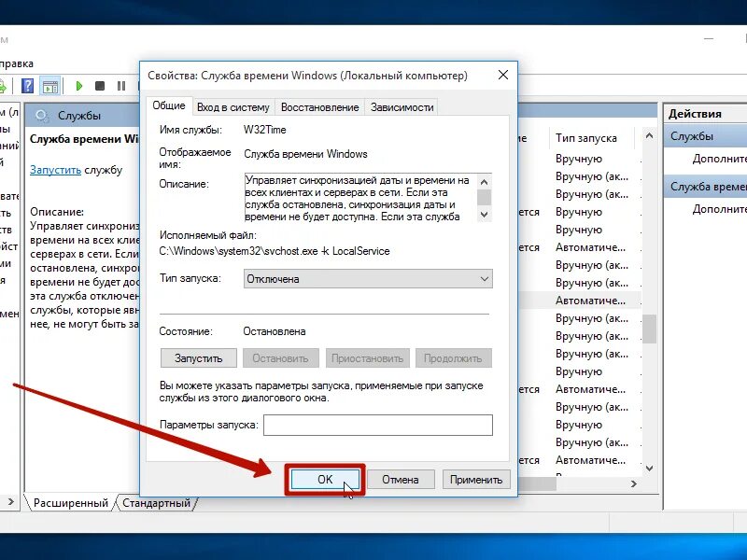
Task: Click the Запустить service button
Action: (199, 358)
